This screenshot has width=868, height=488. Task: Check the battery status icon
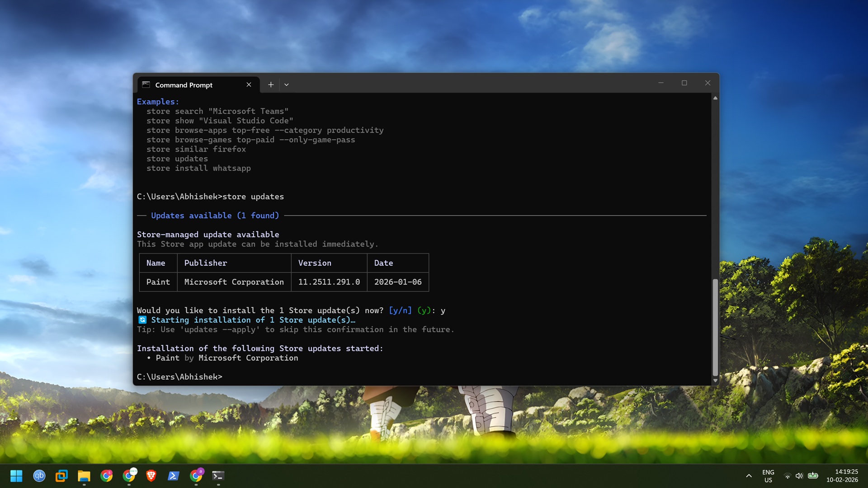pos(814,476)
